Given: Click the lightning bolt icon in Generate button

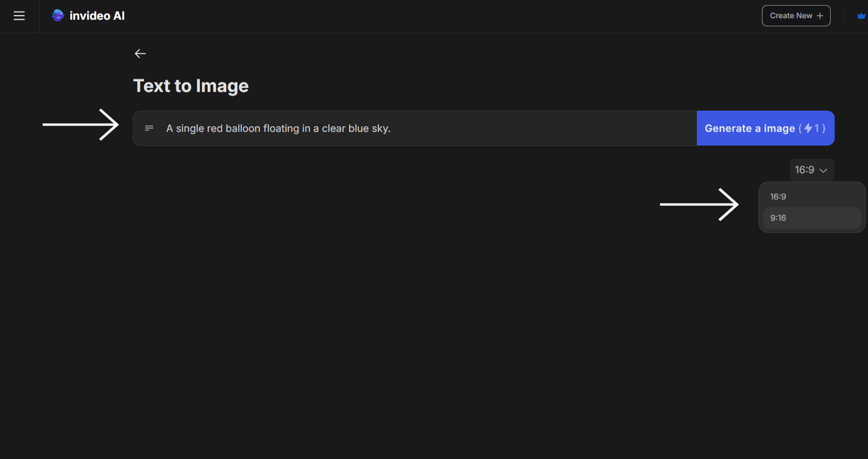Looking at the screenshot, I should pos(808,128).
